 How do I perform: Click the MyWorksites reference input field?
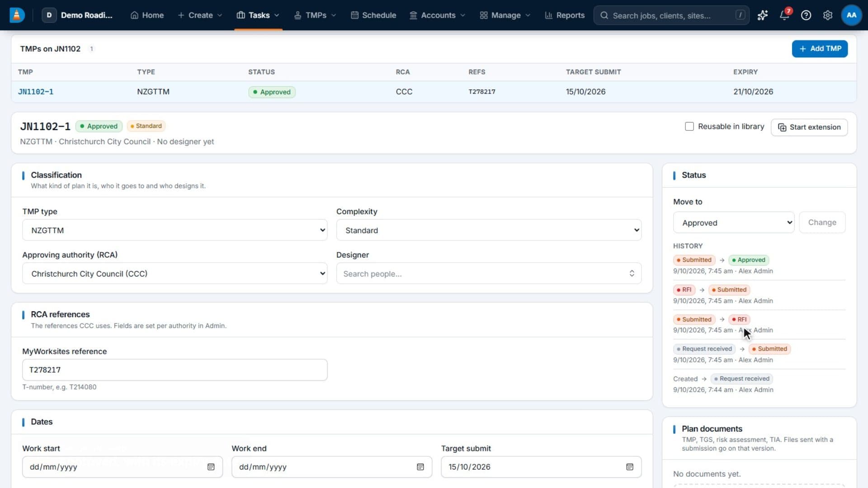175,370
